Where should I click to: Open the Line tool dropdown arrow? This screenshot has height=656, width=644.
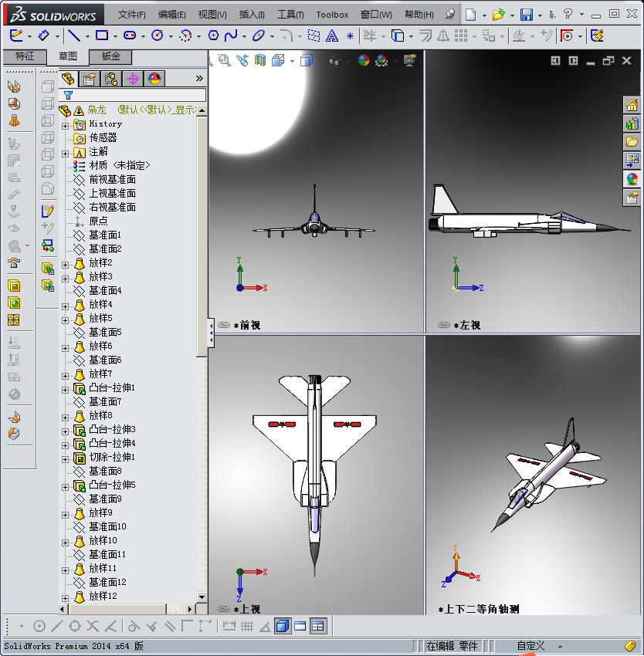87,36
